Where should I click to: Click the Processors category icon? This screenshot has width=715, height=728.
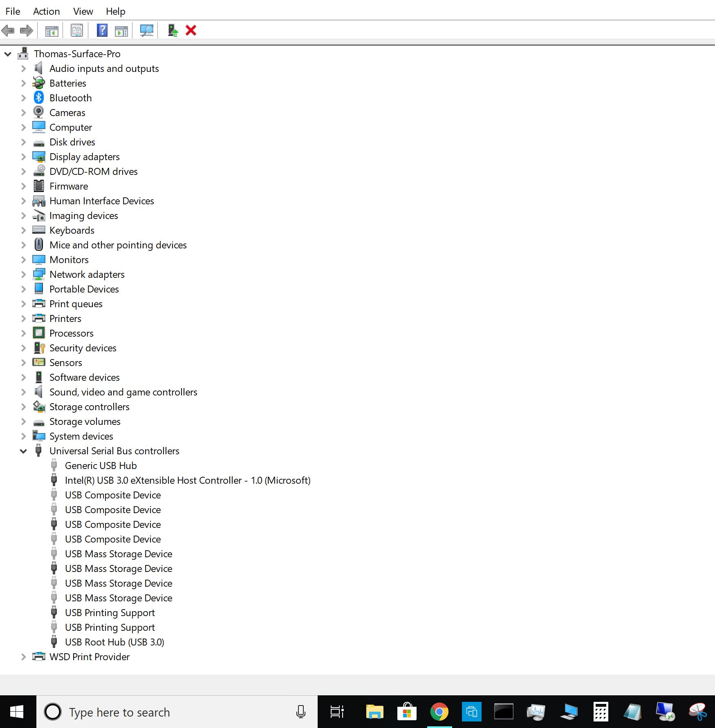click(x=39, y=333)
